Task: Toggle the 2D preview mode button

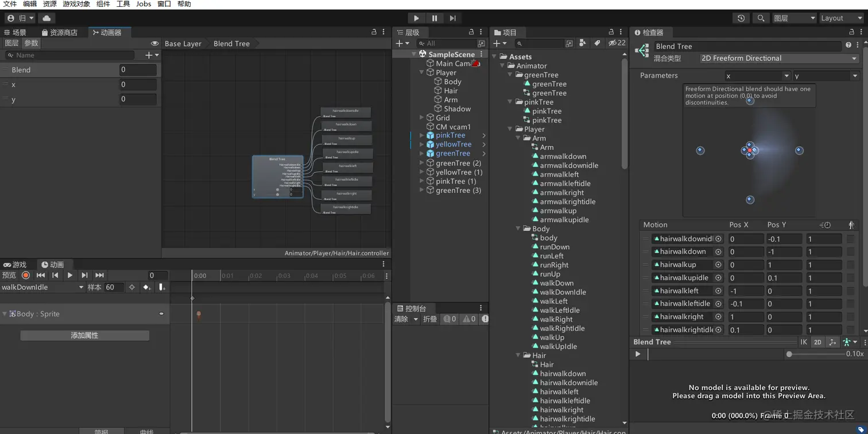Action: (817, 342)
